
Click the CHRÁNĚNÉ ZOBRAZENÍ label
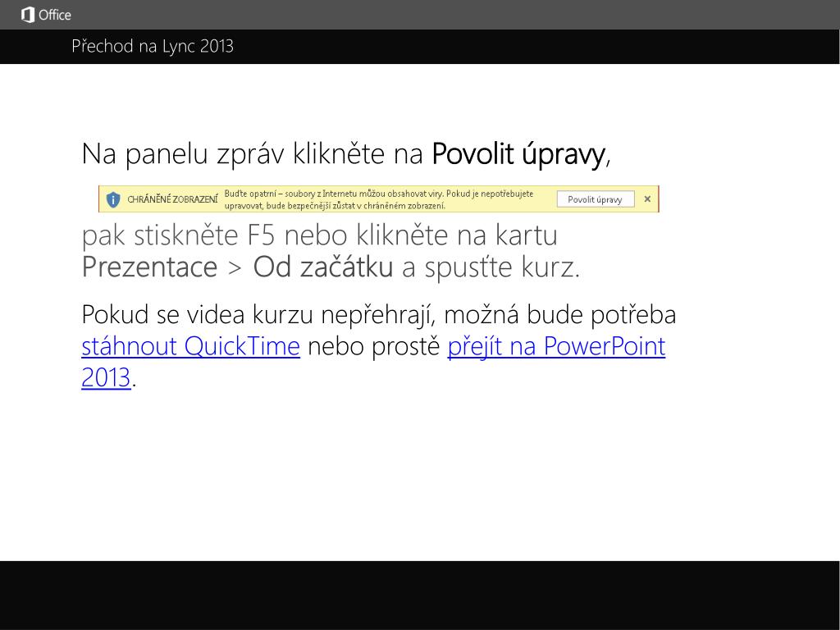[x=172, y=199]
